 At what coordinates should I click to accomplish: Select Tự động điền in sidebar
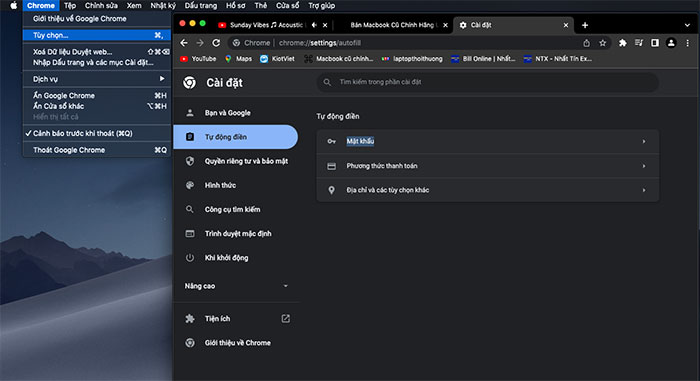[x=236, y=137]
